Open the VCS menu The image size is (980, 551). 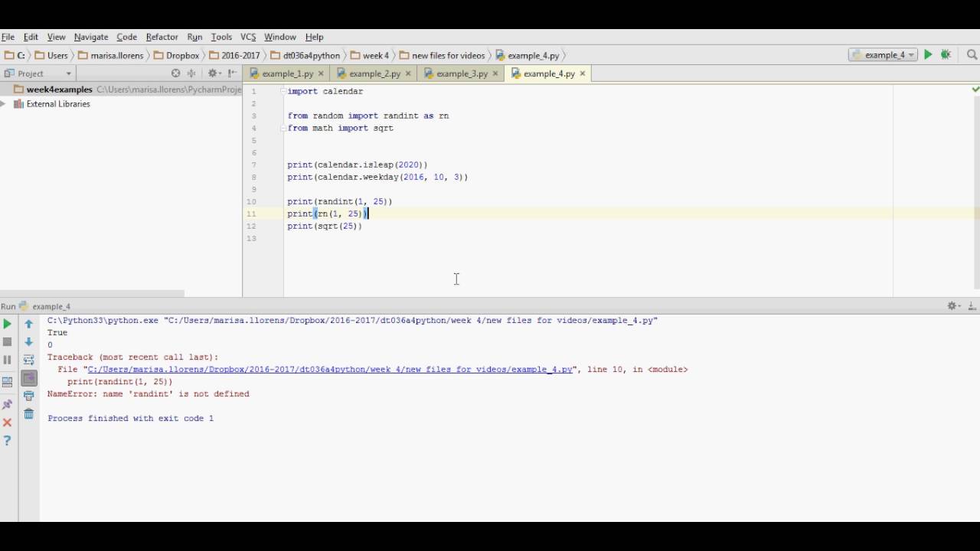click(x=248, y=37)
